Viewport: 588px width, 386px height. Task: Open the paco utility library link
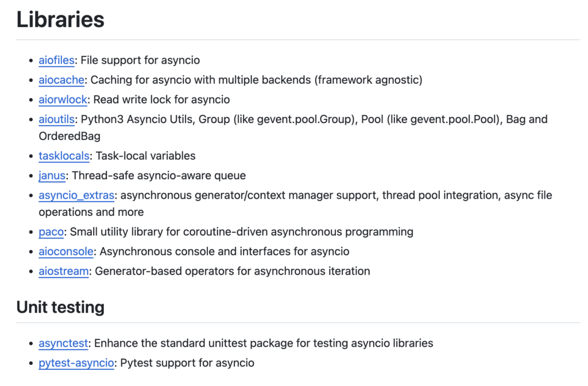[51, 232]
